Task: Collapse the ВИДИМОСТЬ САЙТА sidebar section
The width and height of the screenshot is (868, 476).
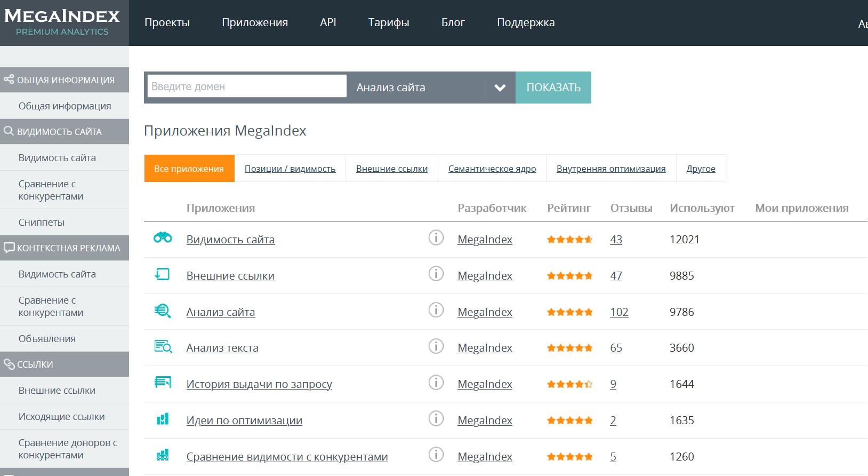Action: coord(65,132)
